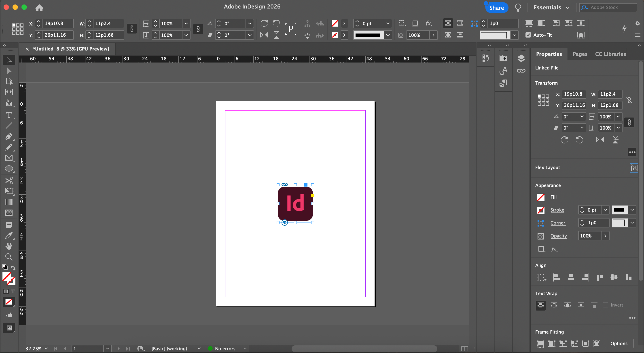
Task: Click Flip Horizontal in Properties Transform
Action: coord(600,140)
